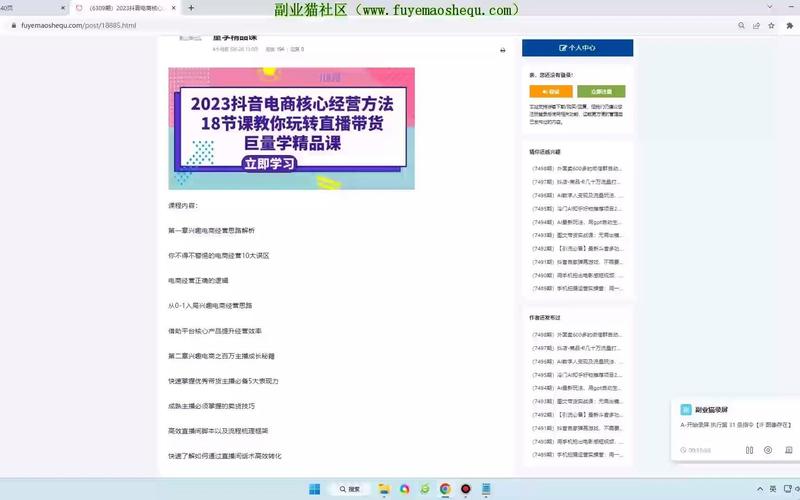Image resolution: width=800 pixels, height=500 pixels.
Task: Open the blue notepad app on the taskbar
Action: coord(486,489)
